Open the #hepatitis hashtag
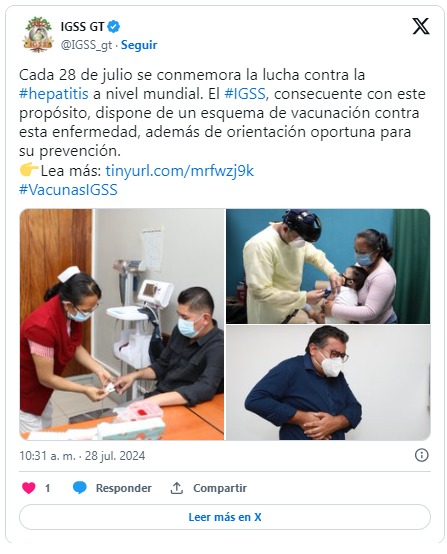The image size is (447, 554). [x=54, y=94]
